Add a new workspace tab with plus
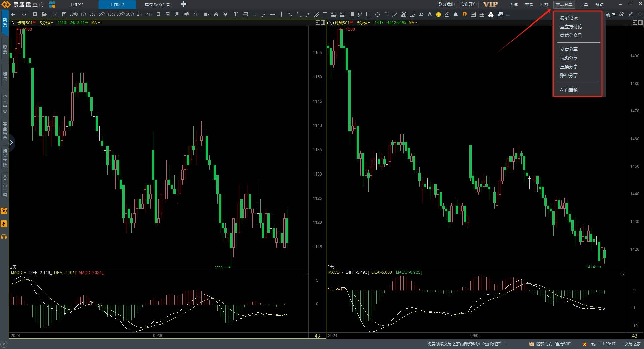 click(x=183, y=4)
